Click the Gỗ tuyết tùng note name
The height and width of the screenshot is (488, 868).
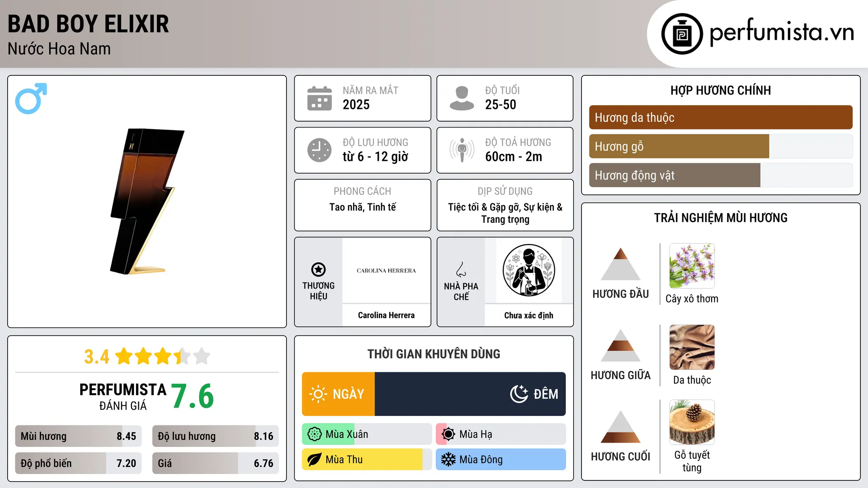coord(692,461)
